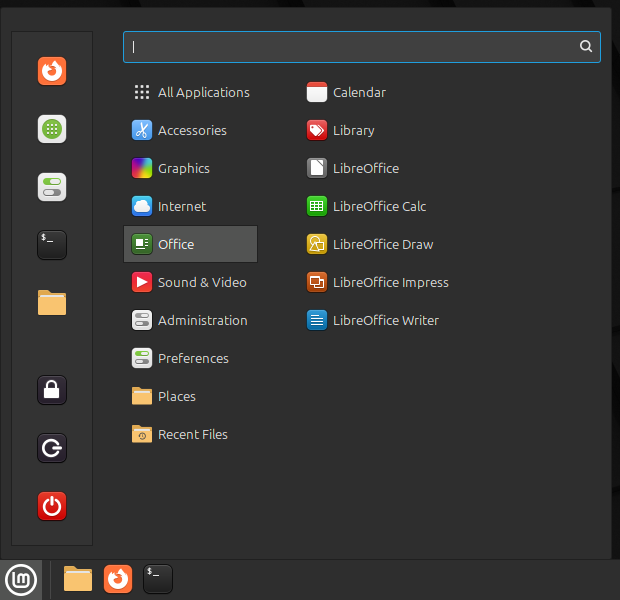Open System Settings toggle icon in sidebar
The image size is (620, 600).
[x=52, y=187]
